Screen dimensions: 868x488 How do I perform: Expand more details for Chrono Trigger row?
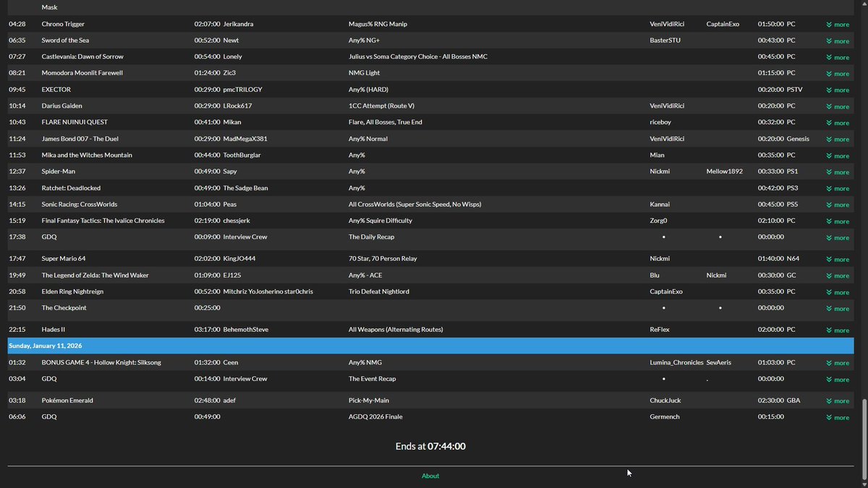tap(838, 25)
